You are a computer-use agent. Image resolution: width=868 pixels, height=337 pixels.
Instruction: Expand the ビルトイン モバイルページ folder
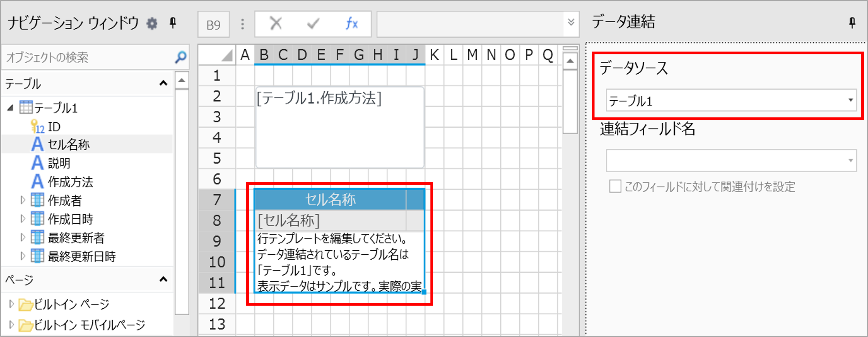[x=11, y=325]
